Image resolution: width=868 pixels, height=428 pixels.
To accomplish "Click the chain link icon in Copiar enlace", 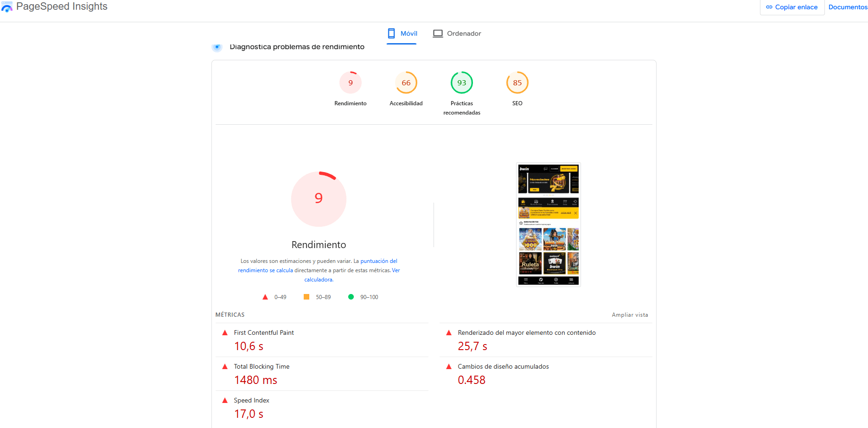I will [x=769, y=7].
